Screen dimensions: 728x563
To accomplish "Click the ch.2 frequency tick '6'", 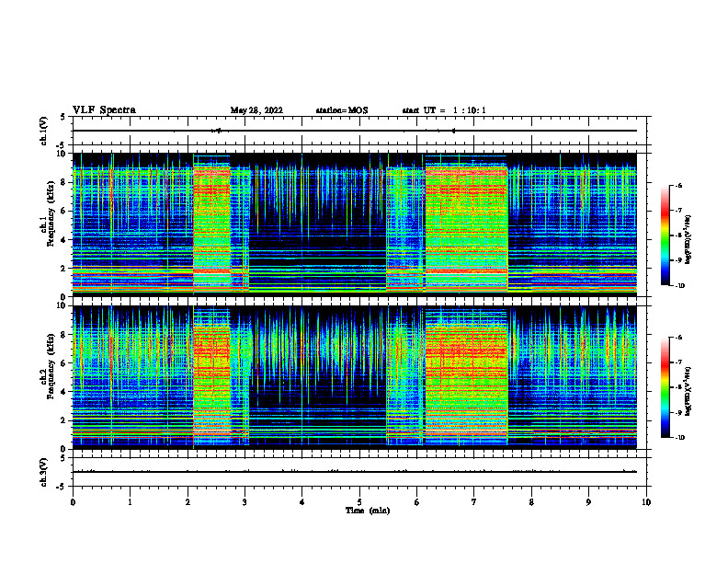I will coord(64,363).
